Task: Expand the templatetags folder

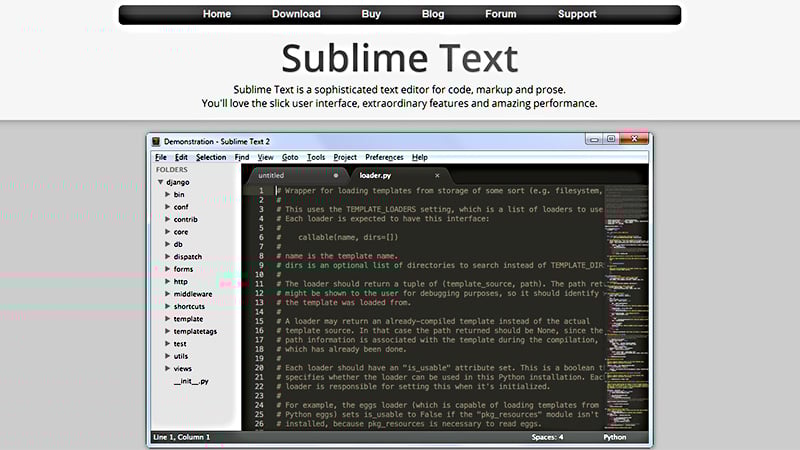Action: coord(168,331)
